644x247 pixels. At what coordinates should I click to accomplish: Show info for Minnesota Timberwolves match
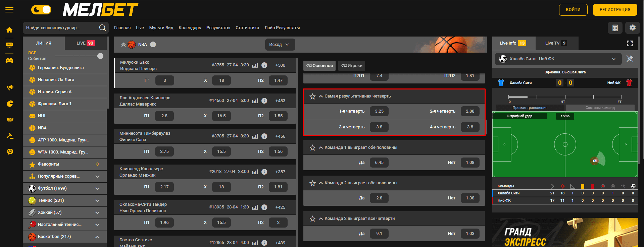click(264, 136)
